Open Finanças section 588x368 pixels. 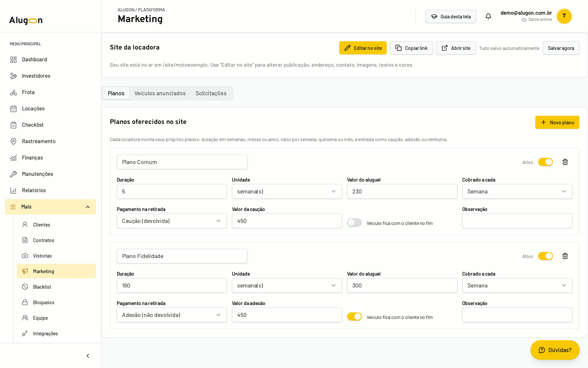click(50, 158)
